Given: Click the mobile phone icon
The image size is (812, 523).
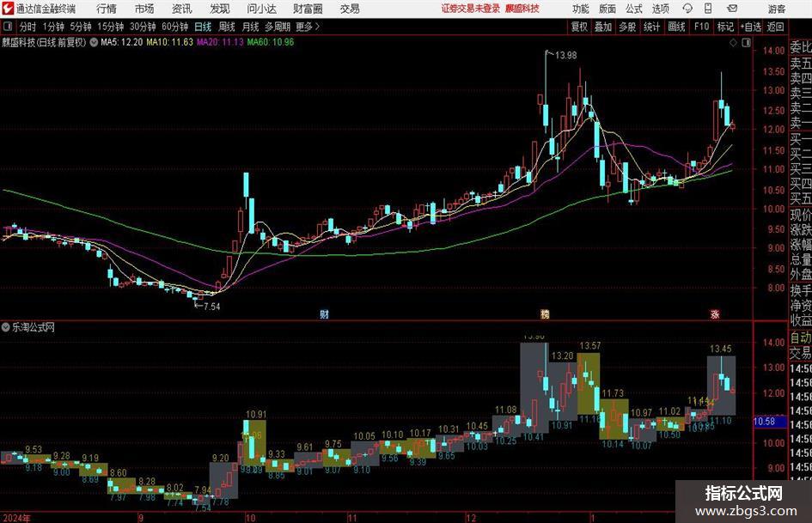Looking at the screenshot, I should coord(708,9).
